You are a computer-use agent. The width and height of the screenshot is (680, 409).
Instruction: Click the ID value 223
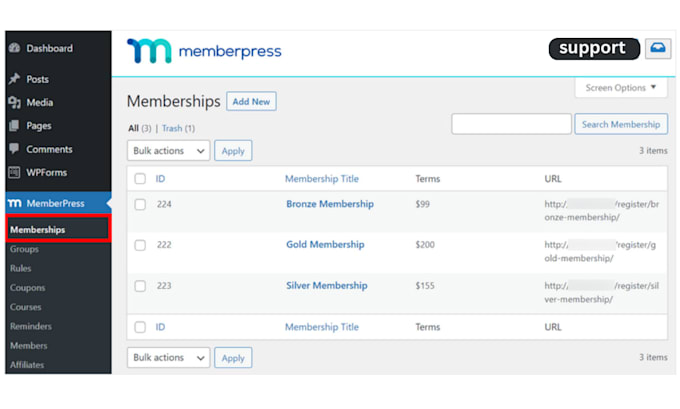click(164, 285)
